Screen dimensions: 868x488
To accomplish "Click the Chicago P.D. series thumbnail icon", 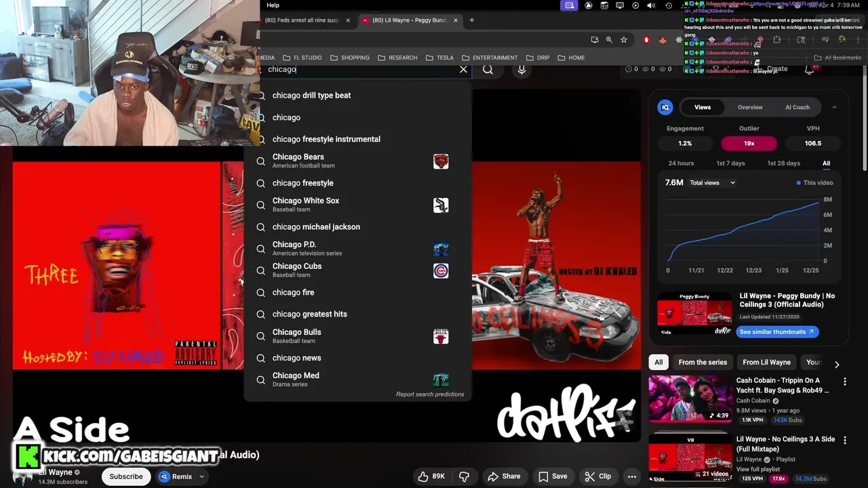I will coord(441,249).
